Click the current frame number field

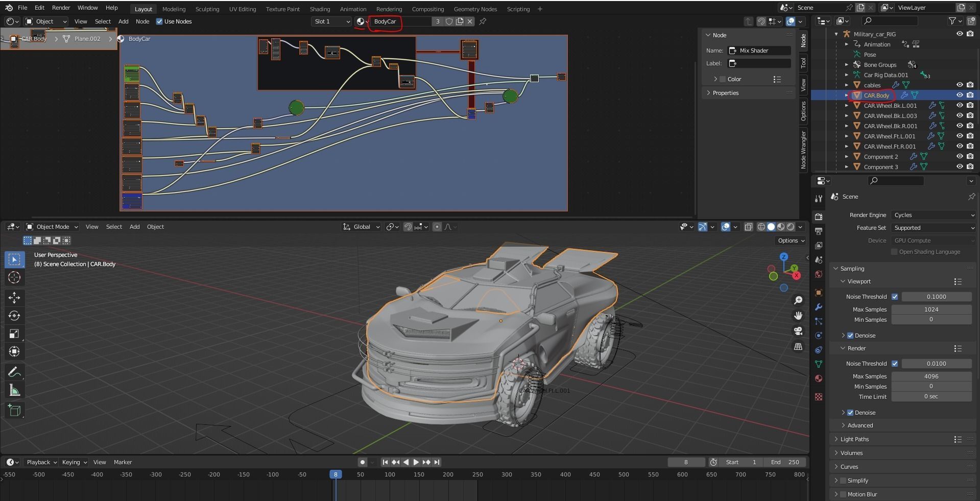point(686,462)
